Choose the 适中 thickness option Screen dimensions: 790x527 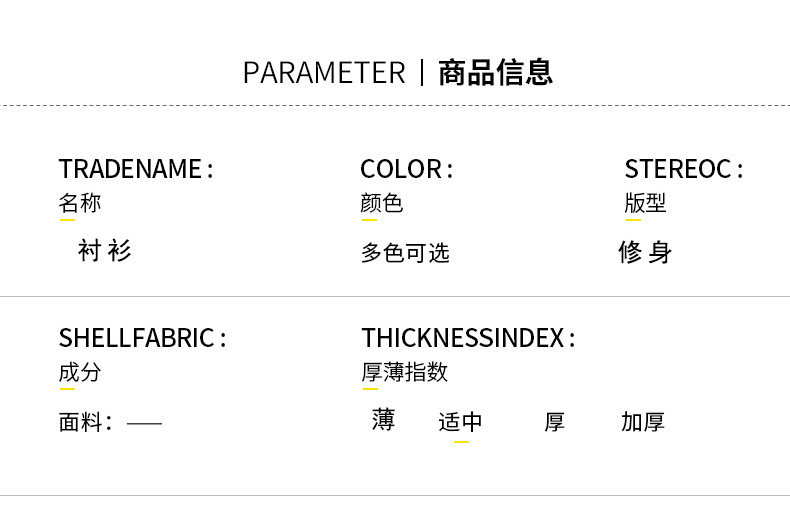[460, 422]
